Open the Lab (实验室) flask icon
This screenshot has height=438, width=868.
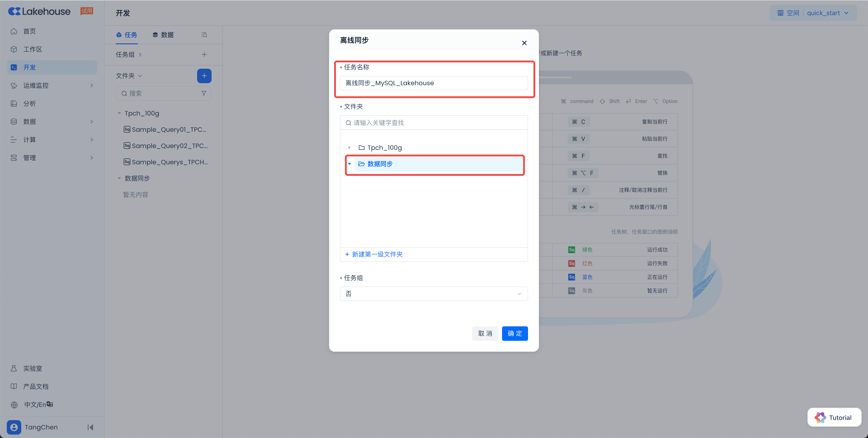click(x=14, y=368)
